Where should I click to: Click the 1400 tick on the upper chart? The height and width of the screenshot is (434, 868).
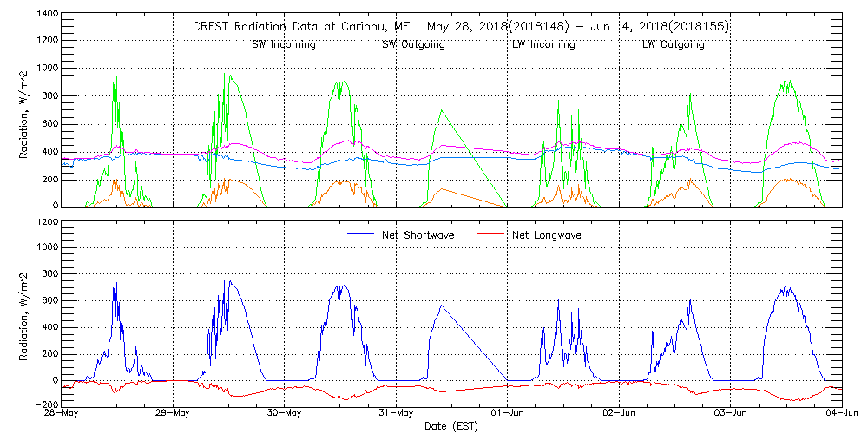pos(45,15)
